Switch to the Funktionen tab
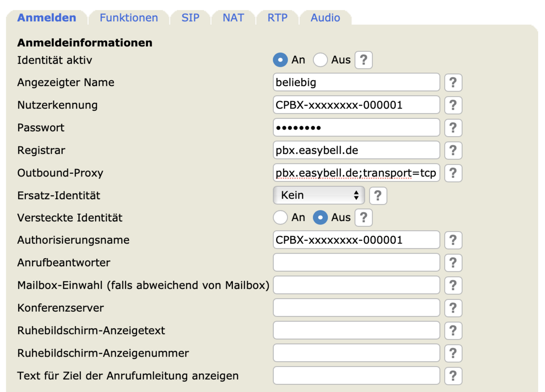Viewport: 545px width, 392px height. pos(129,18)
